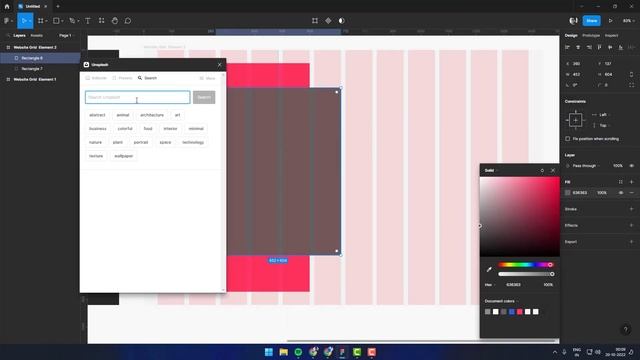Select the architecture tag in Unsplash
640x360 pixels.
pos(152,115)
